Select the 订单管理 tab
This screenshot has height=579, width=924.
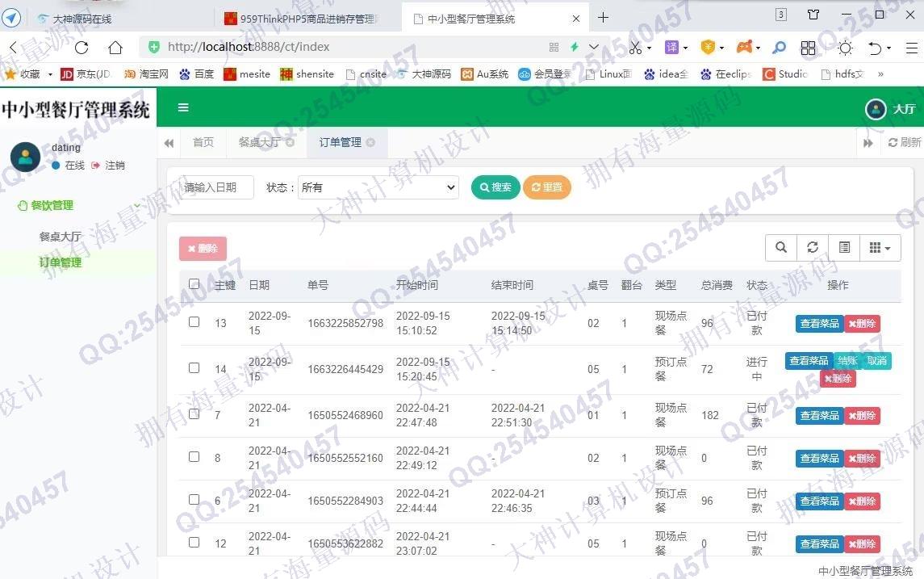[341, 142]
